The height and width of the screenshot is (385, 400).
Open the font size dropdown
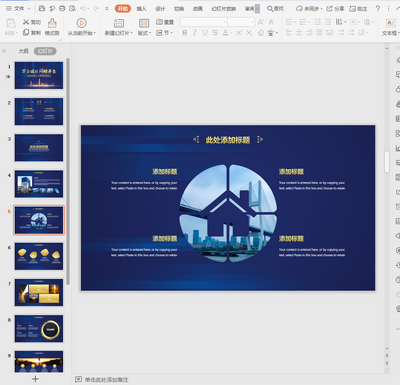(252, 22)
